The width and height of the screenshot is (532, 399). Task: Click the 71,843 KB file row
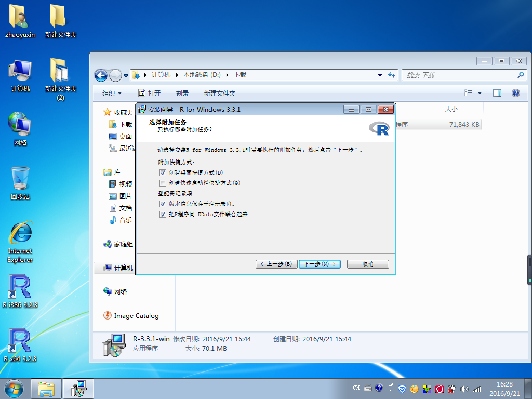pos(438,125)
